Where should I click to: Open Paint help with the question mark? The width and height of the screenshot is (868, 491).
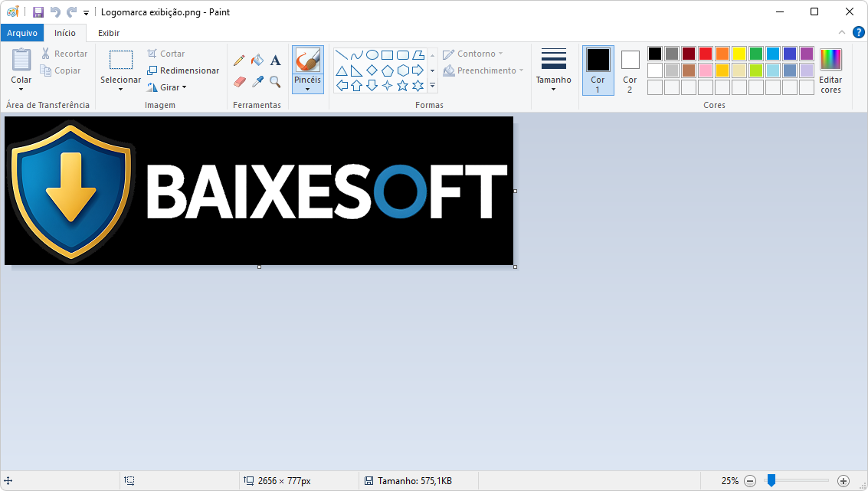(x=859, y=32)
